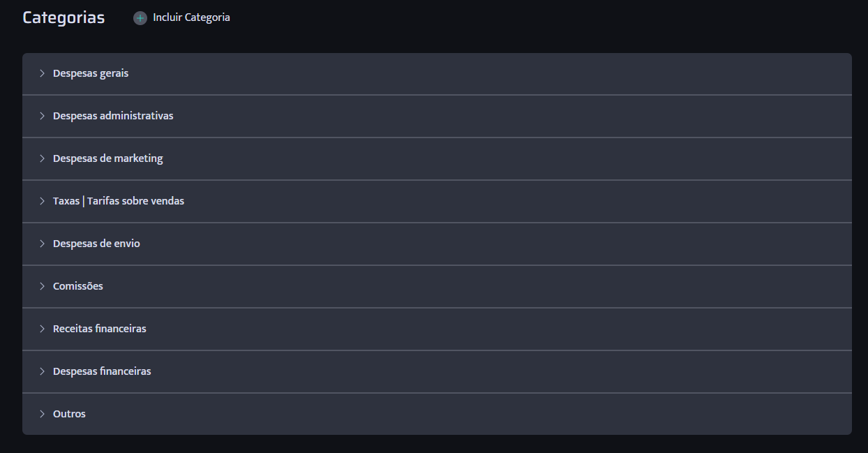Select the Despesas de envio label
This screenshot has height=453, width=868.
pos(96,244)
